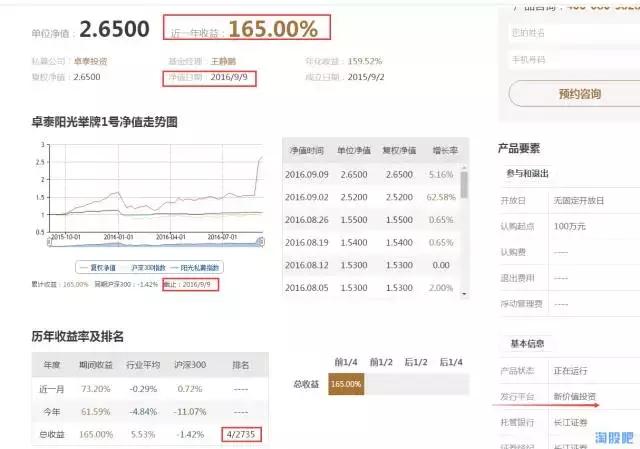
Task: Click the 61.59% period return cell
Action: click(96, 412)
